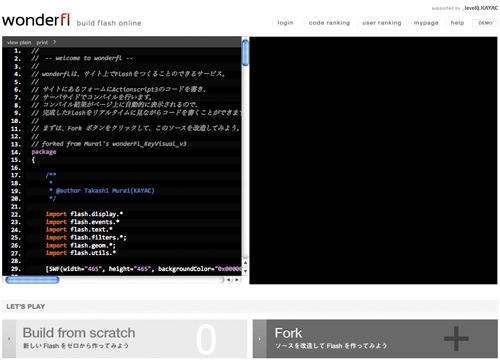Go to code ranking page

click(329, 23)
